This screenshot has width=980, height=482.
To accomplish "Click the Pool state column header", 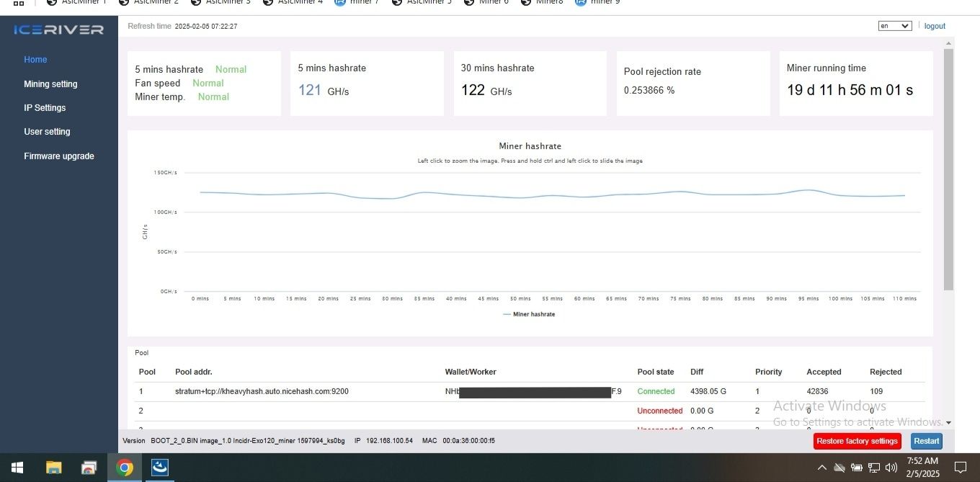I will [x=656, y=372].
